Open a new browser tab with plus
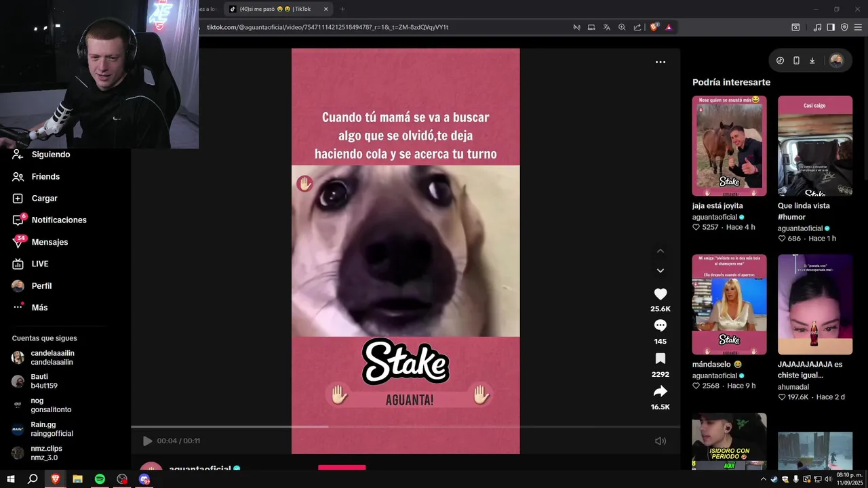 [342, 9]
